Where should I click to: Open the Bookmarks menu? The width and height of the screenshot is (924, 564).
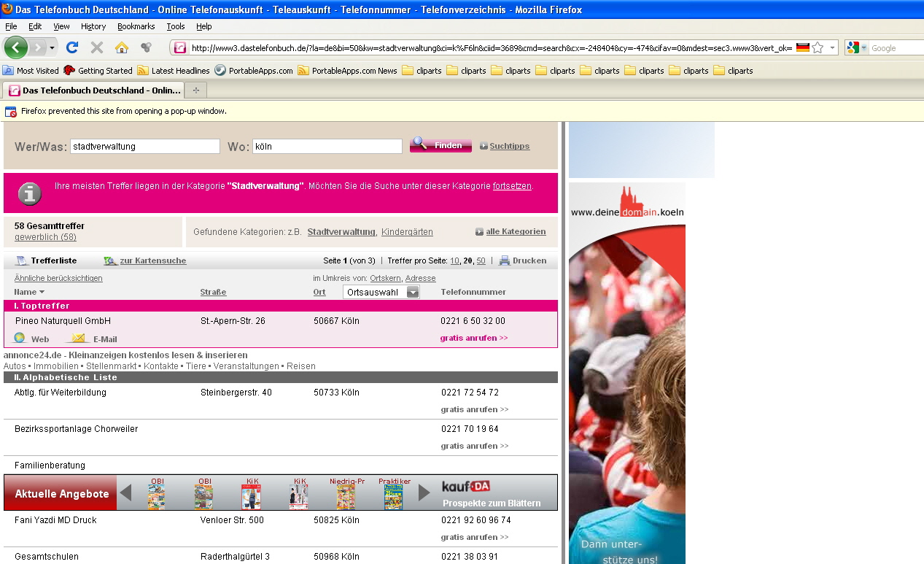pyautogui.click(x=136, y=26)
